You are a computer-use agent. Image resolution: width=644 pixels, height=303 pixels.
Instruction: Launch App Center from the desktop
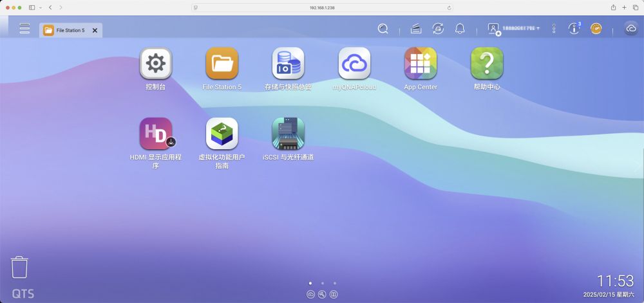421,63
